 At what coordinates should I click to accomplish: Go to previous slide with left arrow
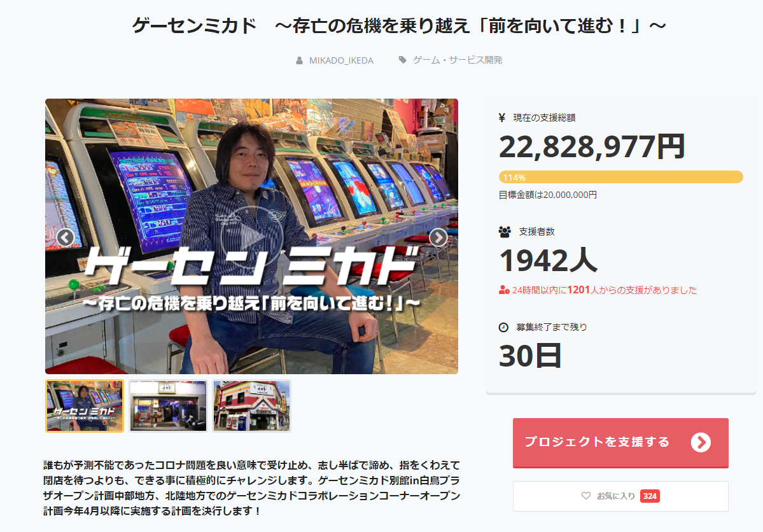(65, 237)
